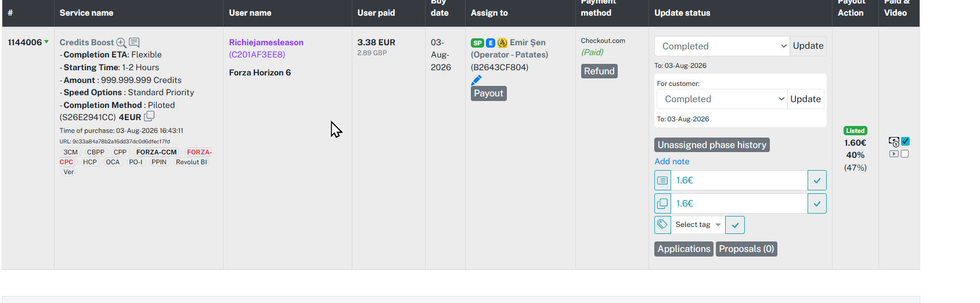This screenshot has height=303, width=980.
Task: Expand the Select tag dropdown
Action: point(698,225)
